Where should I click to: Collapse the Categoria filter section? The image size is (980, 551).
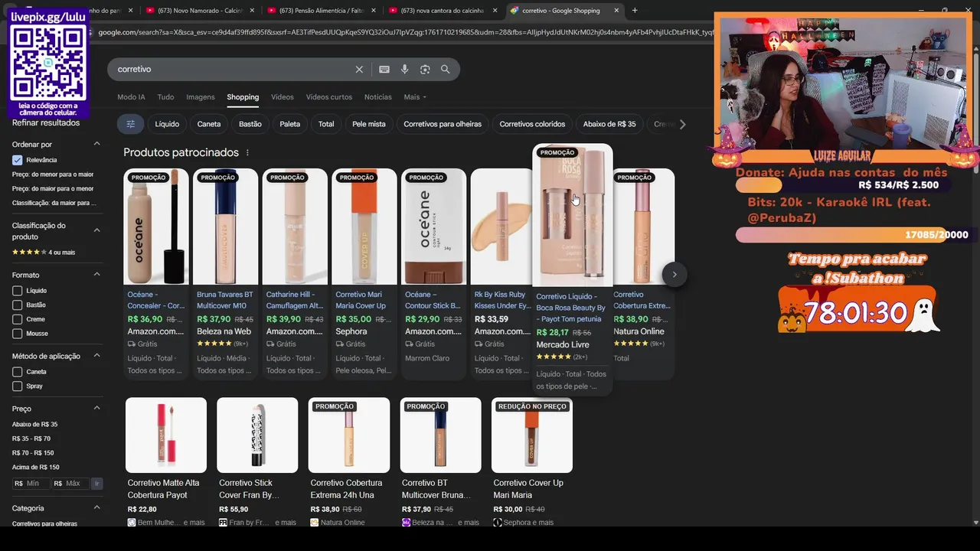tap(97, 507)
